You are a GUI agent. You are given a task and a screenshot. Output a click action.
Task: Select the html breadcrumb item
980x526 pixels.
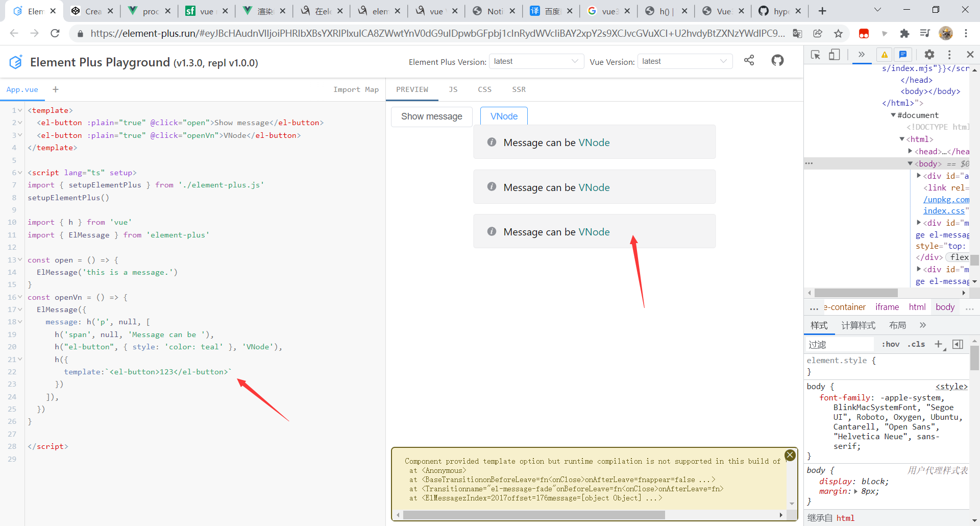[x=917, y=307]
